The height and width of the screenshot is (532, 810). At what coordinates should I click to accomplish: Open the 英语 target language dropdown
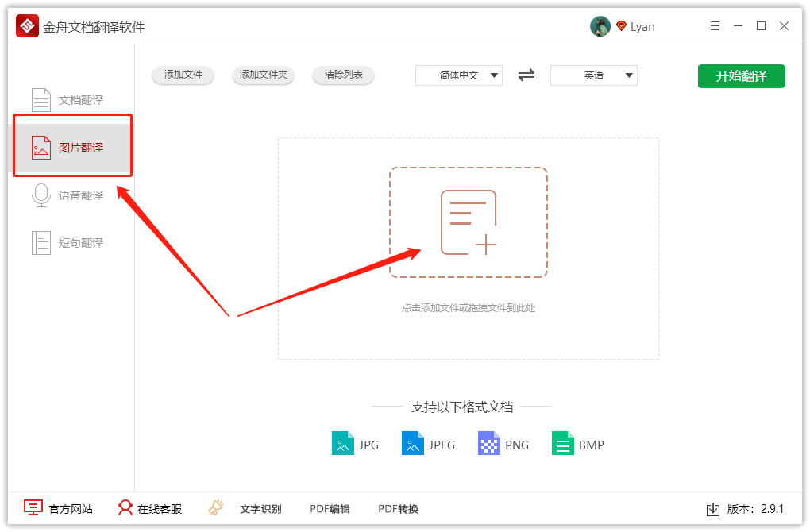coord(593,75)
